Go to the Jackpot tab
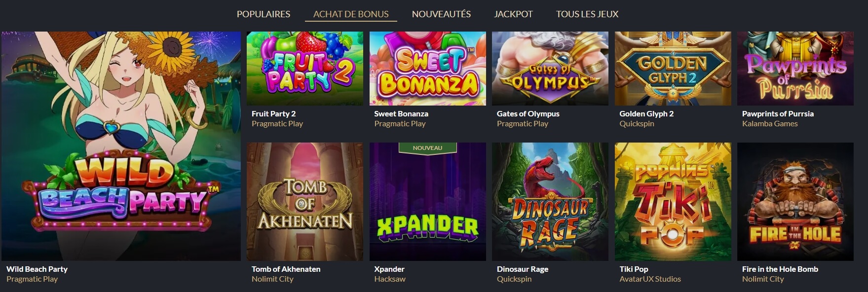868x292 pixels. pos(513,14)
